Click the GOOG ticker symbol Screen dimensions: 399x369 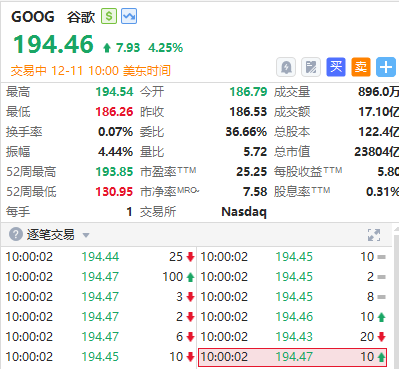tap(33, 17)
